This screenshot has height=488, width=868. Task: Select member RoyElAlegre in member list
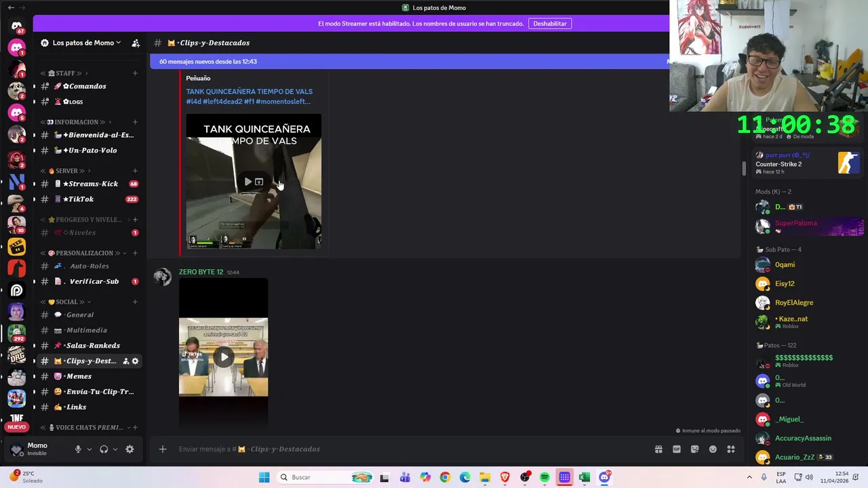click(x=810, y=302)
